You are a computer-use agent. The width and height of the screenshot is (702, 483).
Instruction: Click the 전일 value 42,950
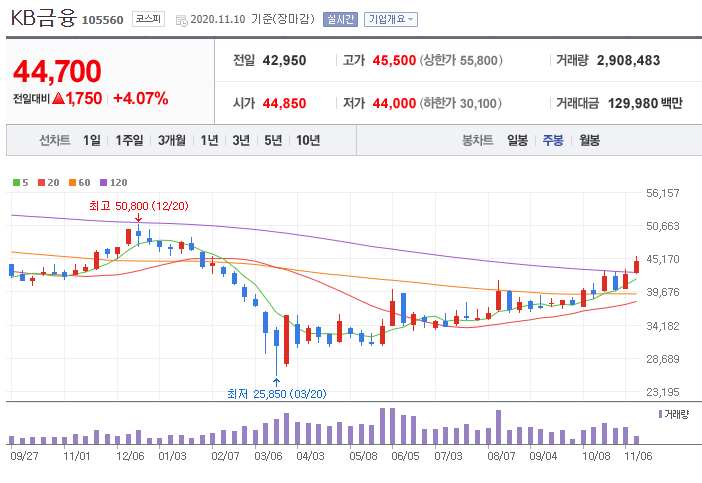pos(284,60)
